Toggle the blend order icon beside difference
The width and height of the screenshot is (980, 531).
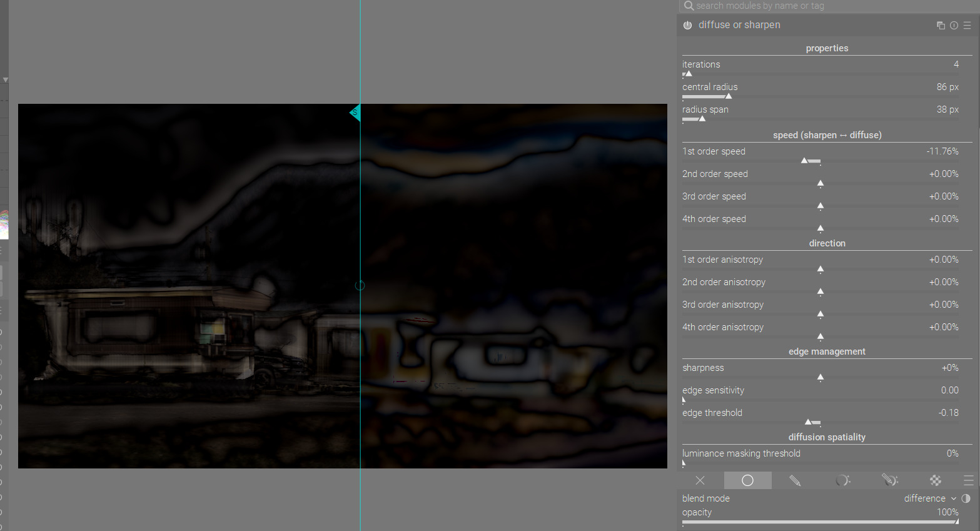point(966,498)
